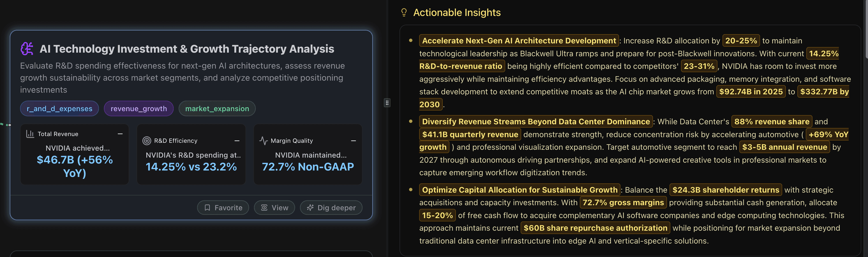Click the '$60B share repurchase authorization' highlight
The height and width of the screenshot is (257, 868).
click(x=595, y=228)
